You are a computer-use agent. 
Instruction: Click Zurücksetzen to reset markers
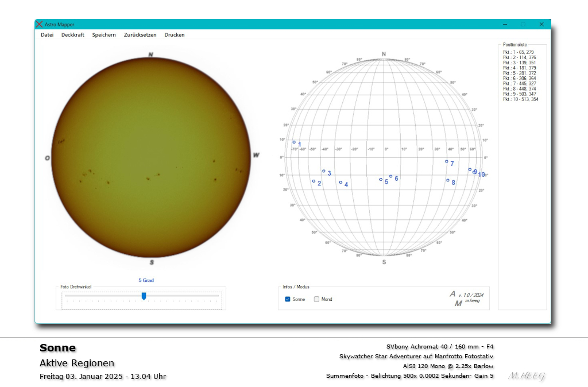click(x=140, y=34)
